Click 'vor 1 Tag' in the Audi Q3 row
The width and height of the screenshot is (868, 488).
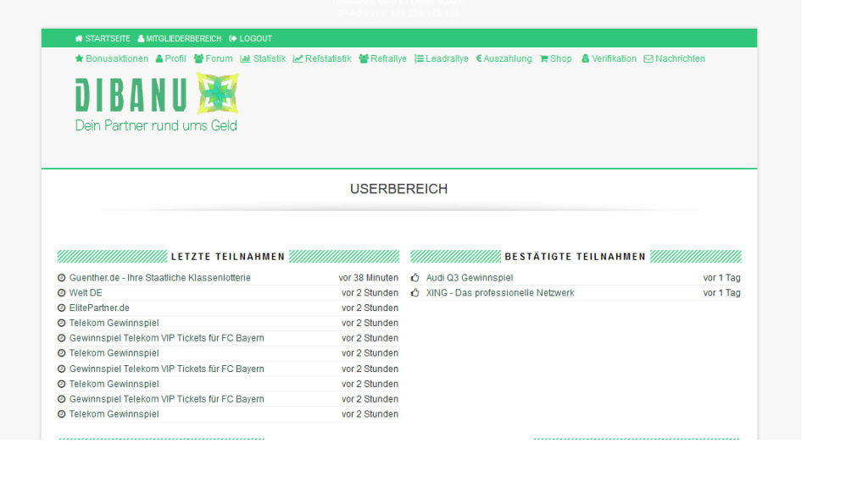722,278
